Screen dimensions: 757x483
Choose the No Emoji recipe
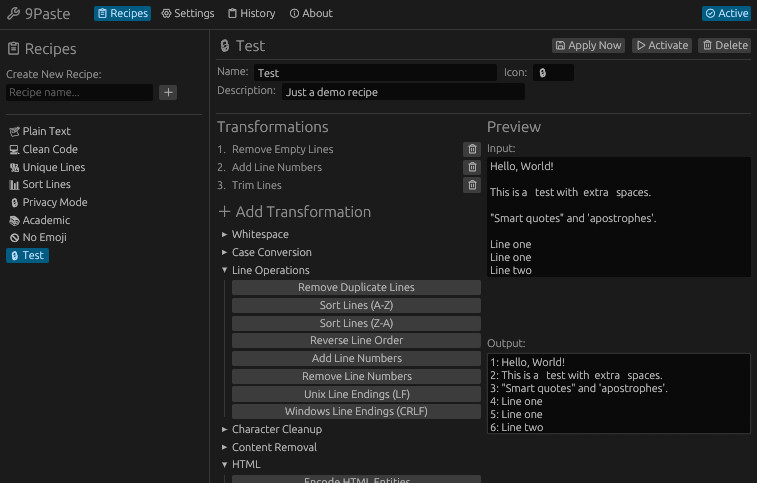coord(43,237)
